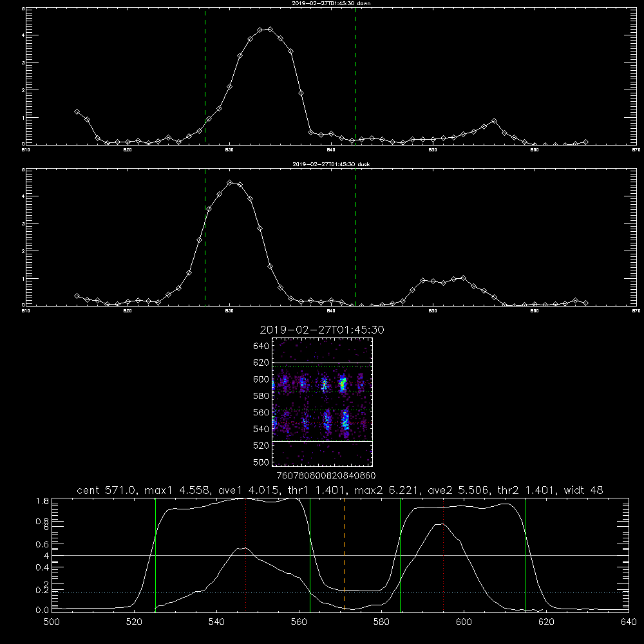This screenshot has height=644, width=644.
Task: Click the '580' label on image y-axis
Action: pos(261,395)
